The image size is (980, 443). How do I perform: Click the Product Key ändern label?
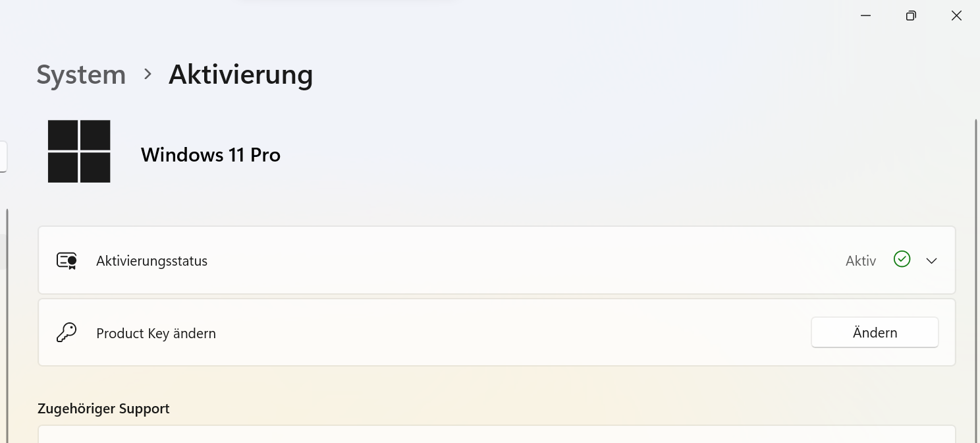click(x=156, y=334)
